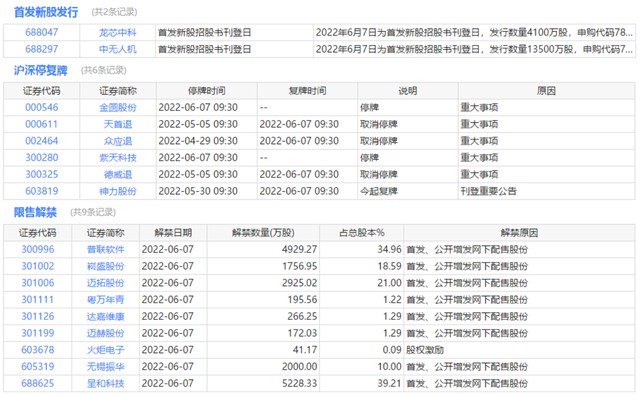This screenshot has width=640, height=396.
Task: Open 龙芯中科 stock name link
Action: 118,33
